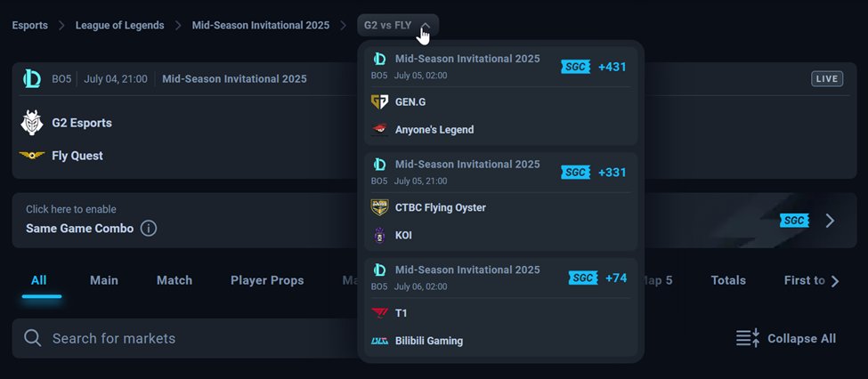Click the G2 Esports team name

(82, 123)
